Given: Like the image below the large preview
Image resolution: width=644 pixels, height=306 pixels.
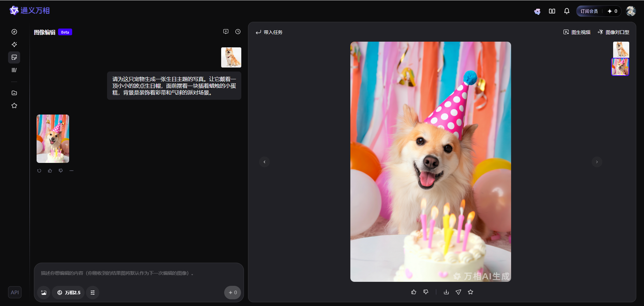Looking at the screenshot, I should click(x=413, y=292).
